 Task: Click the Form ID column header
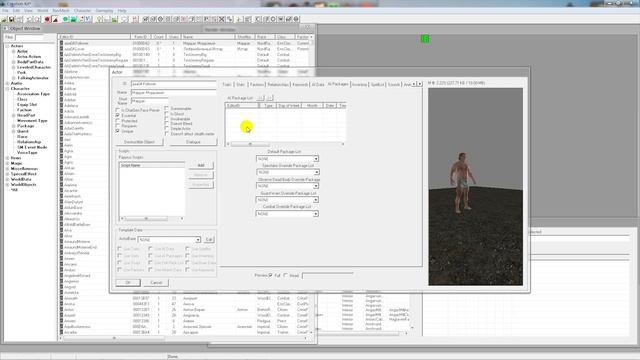140,37
